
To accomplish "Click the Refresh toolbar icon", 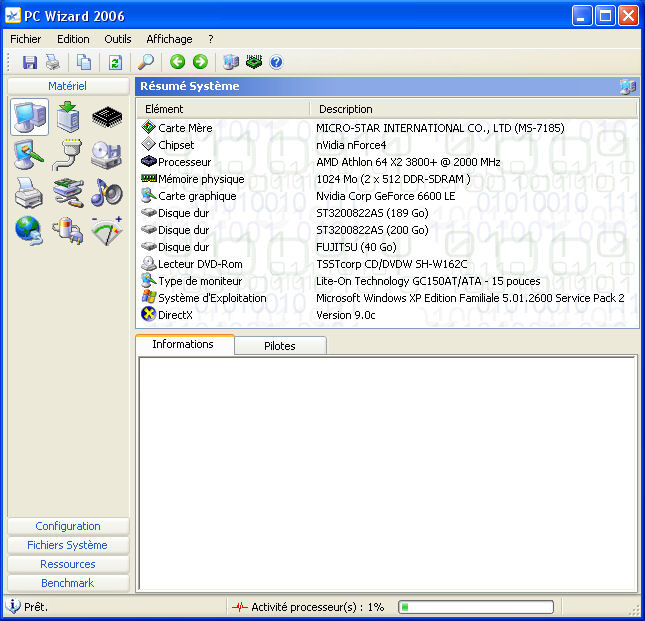I will coord(115,62).
